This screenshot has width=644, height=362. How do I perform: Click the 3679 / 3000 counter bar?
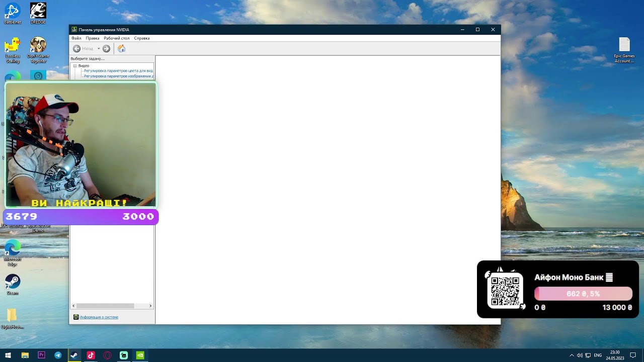80,217
